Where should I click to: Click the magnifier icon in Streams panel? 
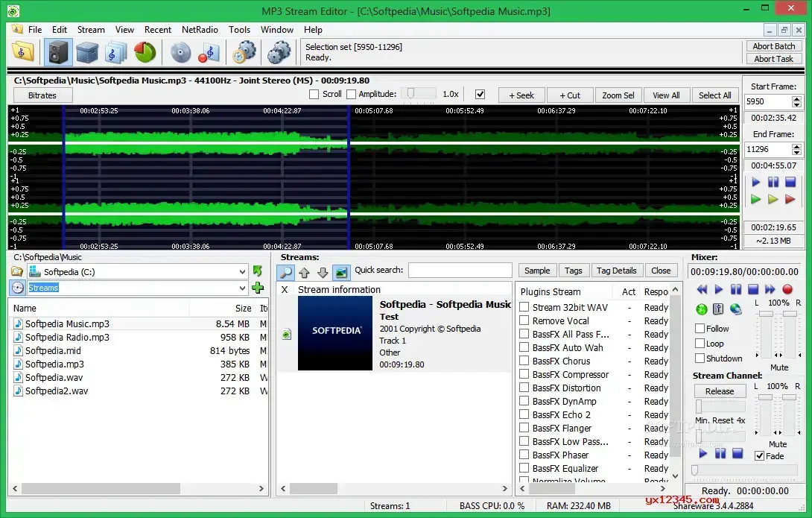pos(286,272)
